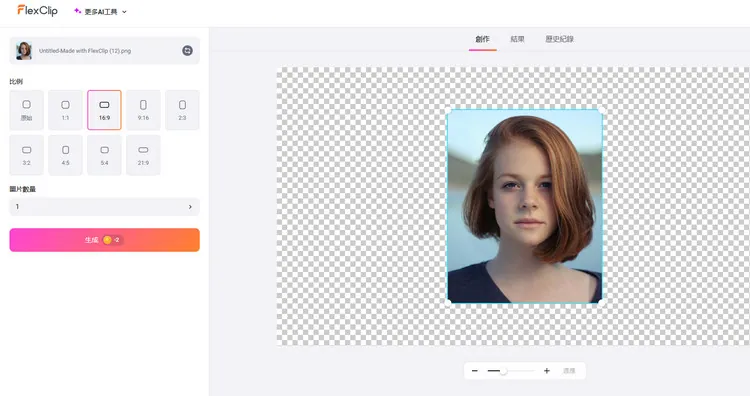Switch to the 創作 tab
The image size is (750, 396).
click(482, 39)
